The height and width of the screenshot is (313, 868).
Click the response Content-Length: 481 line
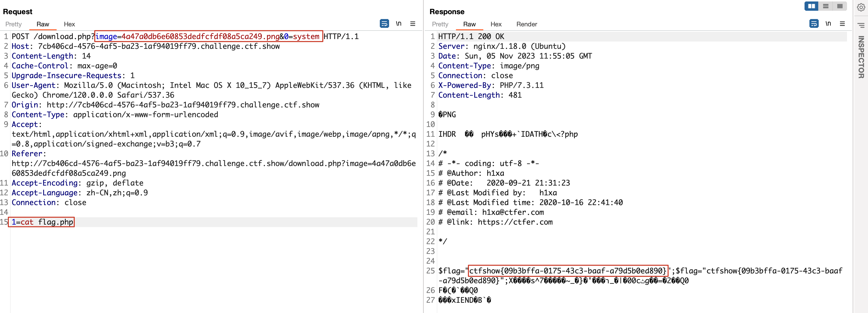[x=480, y=95]
